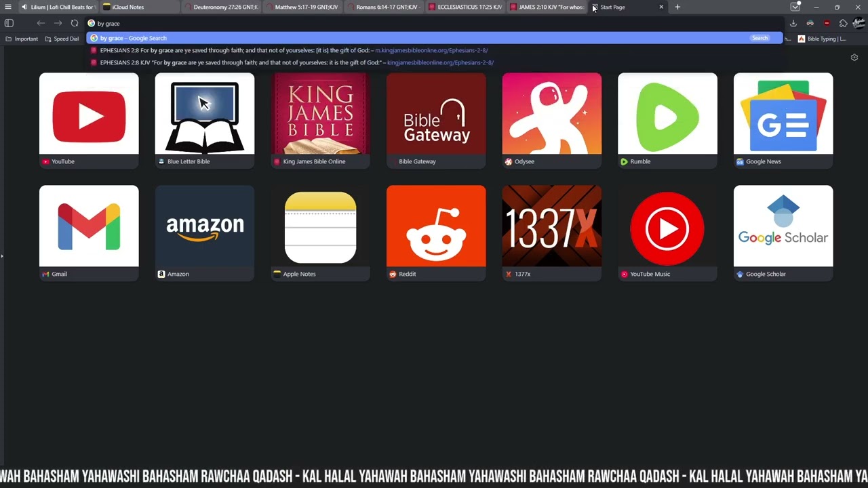This screenshot has height=488, width=868.
Task: Open the King James Bible Online tile
Action: pos(320,121)
